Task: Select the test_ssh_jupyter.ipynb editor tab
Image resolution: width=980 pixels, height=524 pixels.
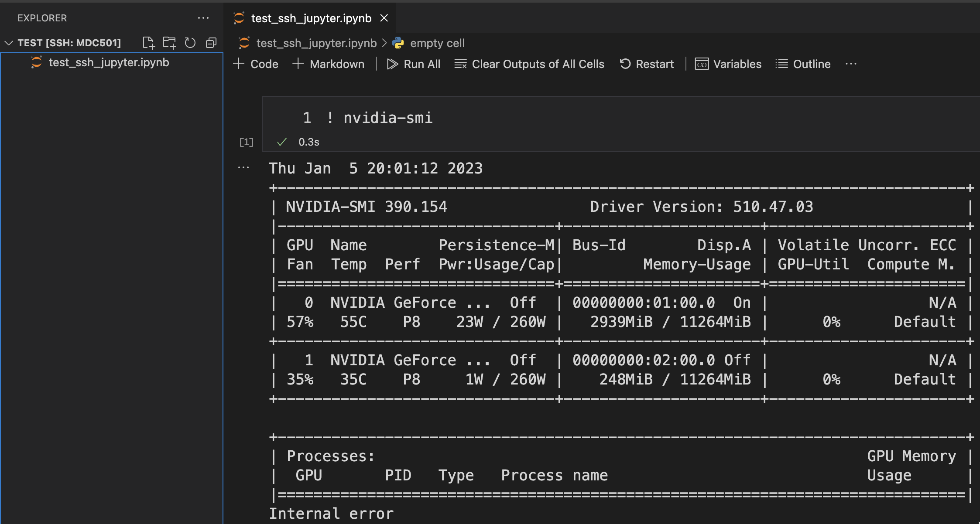Action: 310,18
